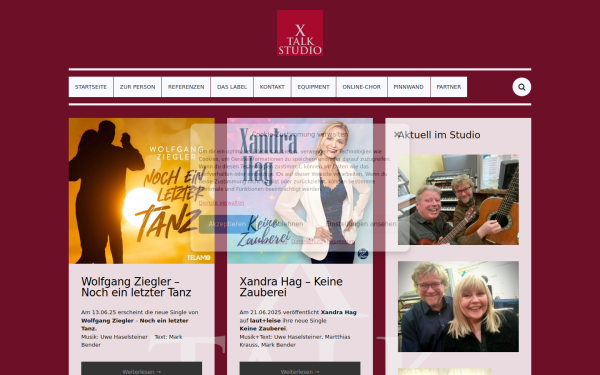
Task: Go to Zur Person page
Action: [137, 87]
